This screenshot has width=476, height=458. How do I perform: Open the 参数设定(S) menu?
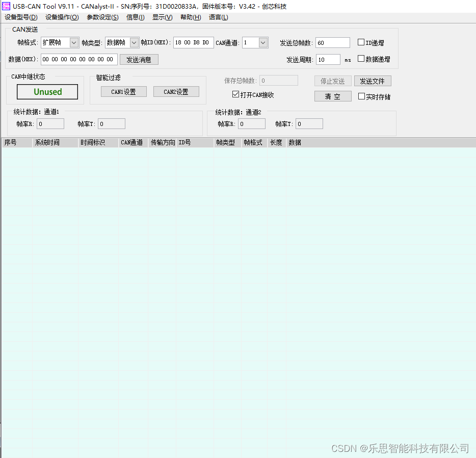click(102, 17)
